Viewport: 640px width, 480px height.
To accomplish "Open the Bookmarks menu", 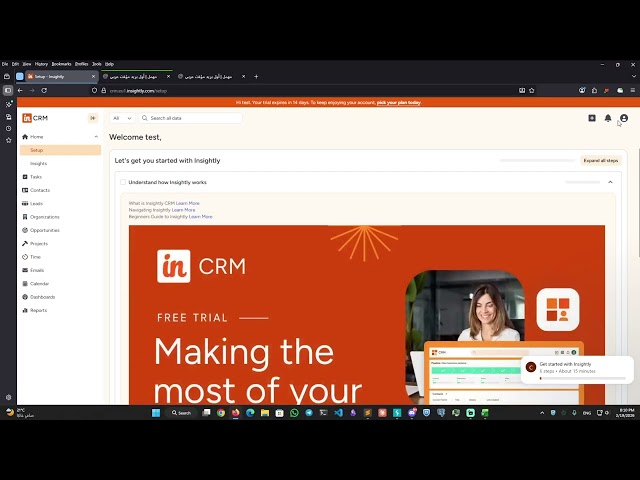I will coord(61,64).
